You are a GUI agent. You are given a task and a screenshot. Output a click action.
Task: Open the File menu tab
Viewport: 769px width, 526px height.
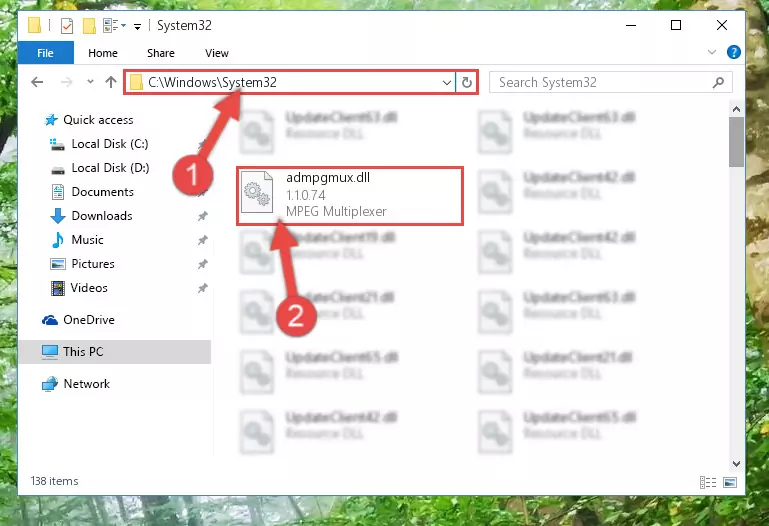pos(46,53)
